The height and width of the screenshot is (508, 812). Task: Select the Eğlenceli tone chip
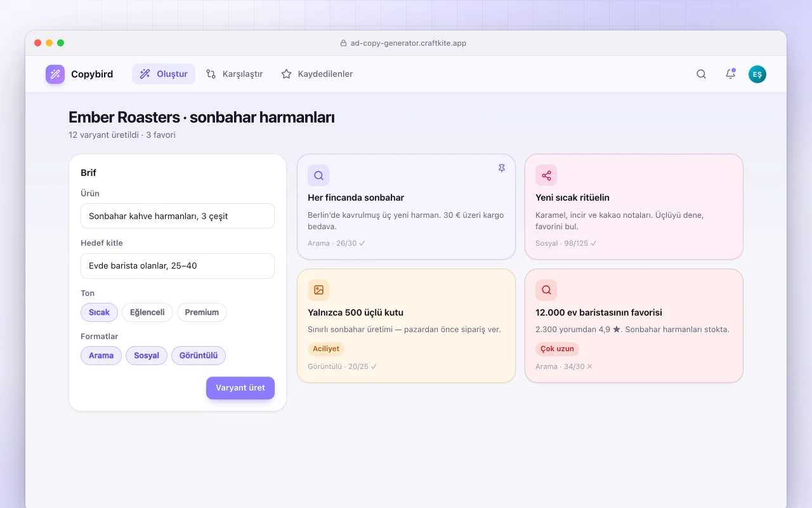click(147, 312)
